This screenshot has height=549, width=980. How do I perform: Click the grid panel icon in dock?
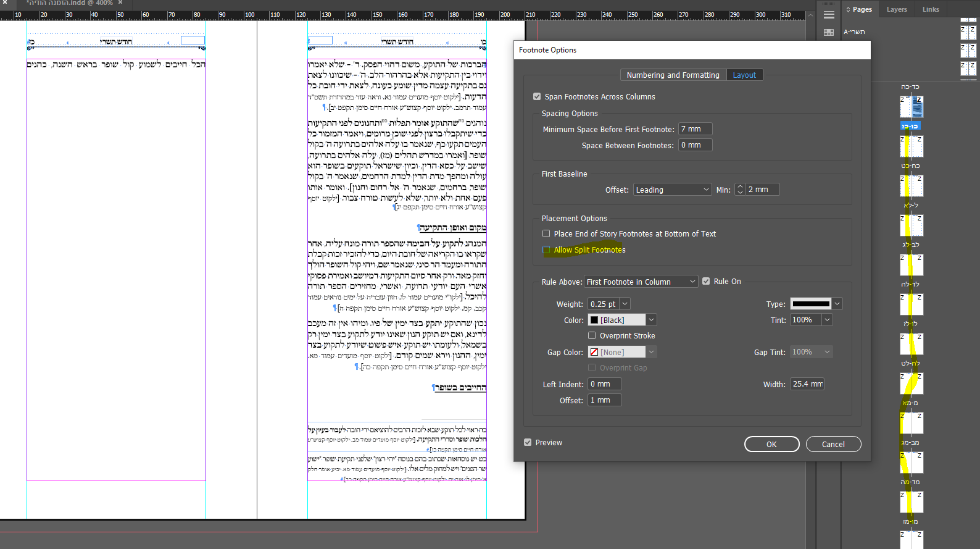829,33
